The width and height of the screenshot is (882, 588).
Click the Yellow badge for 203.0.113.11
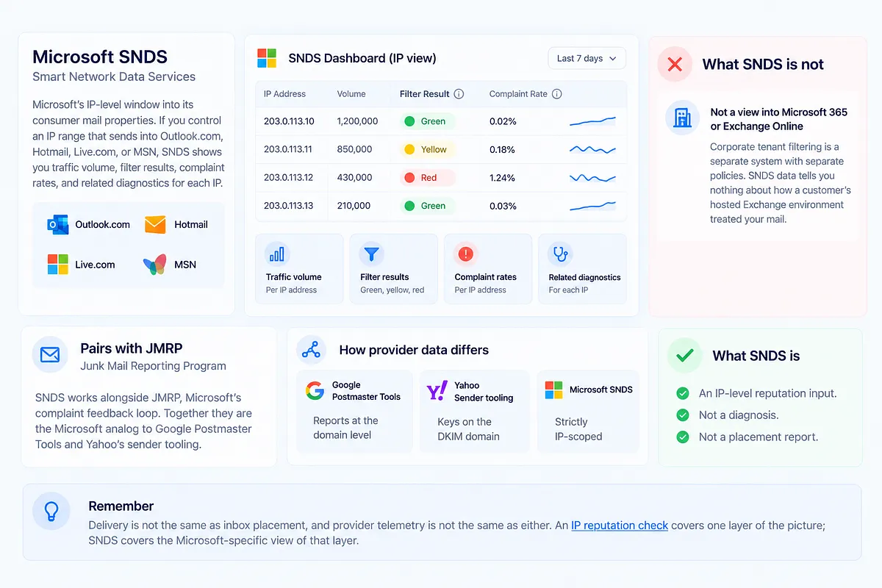click(x=428, y=149)
